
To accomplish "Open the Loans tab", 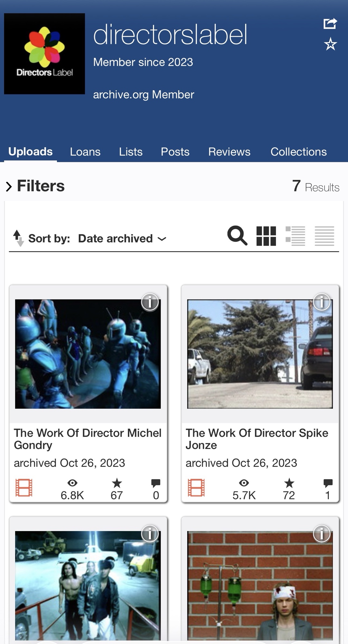I will 85,152.
